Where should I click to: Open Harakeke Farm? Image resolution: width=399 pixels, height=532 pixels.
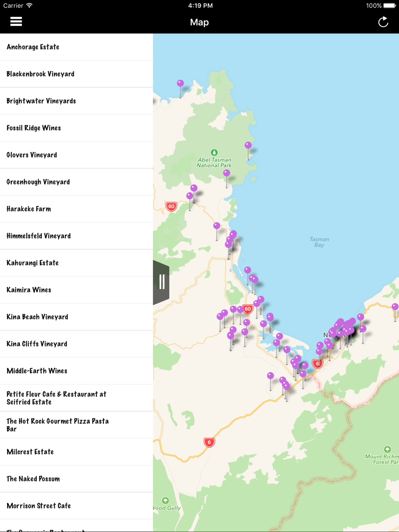click(x=77, y=209)
